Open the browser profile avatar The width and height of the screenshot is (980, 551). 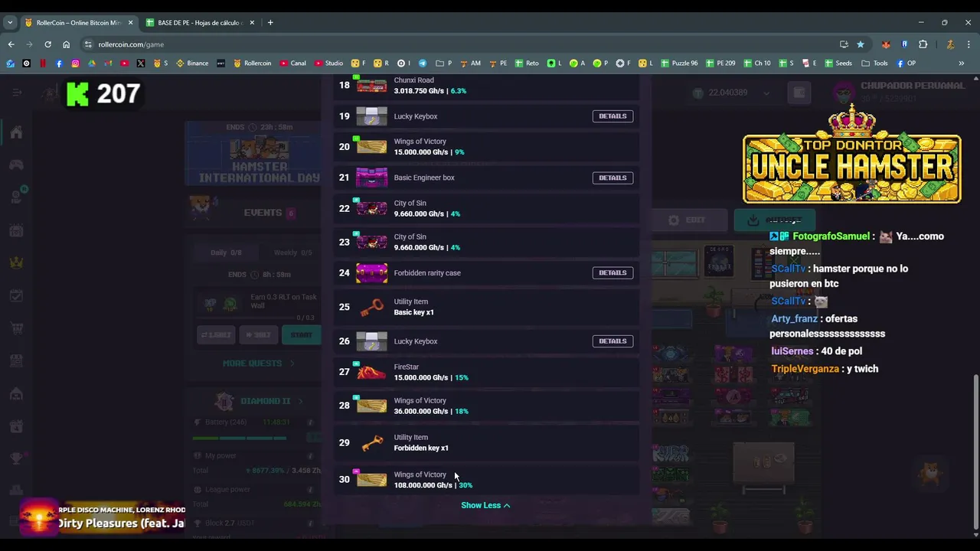950,44
